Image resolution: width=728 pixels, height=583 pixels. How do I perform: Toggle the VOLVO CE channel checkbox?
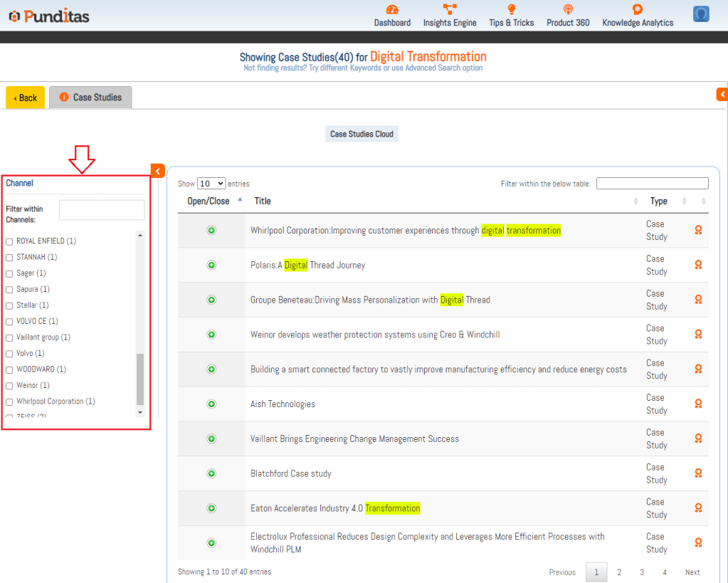9,322
